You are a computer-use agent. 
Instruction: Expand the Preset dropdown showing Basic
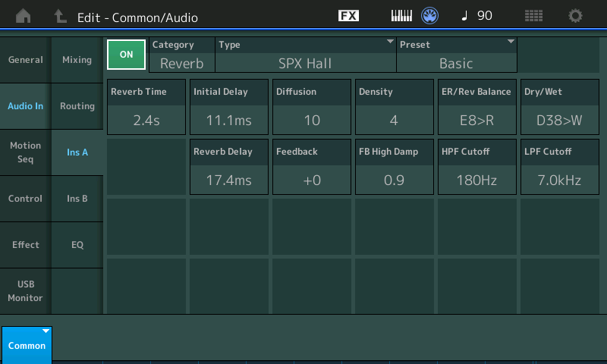(456, 55)
